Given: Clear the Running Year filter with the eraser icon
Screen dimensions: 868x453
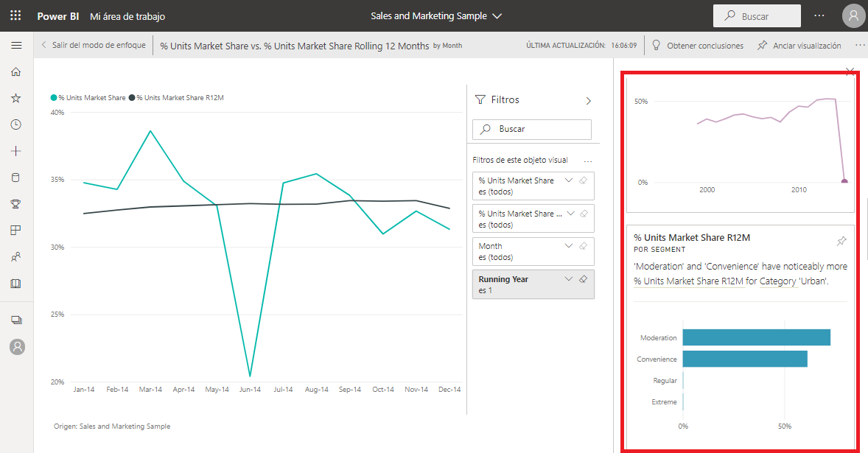Looking at the screenshot, I should click(x=582, y=280).
